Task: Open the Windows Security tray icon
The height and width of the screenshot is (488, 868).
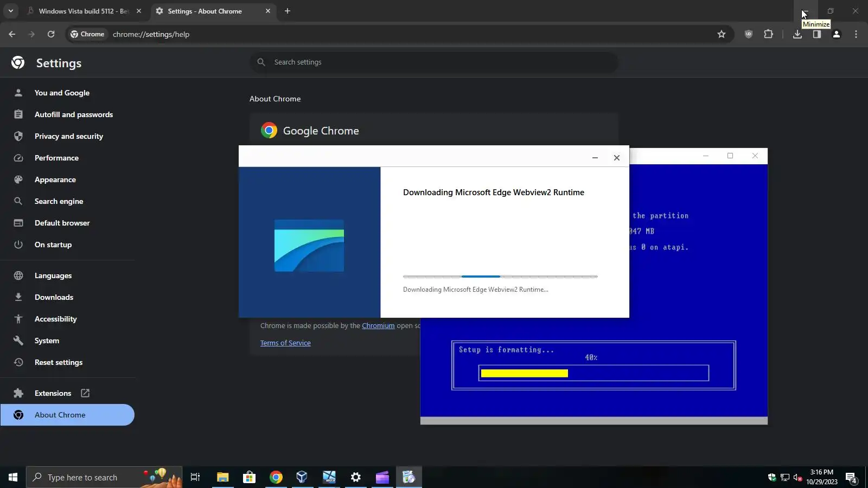Action: coord(772,477)
